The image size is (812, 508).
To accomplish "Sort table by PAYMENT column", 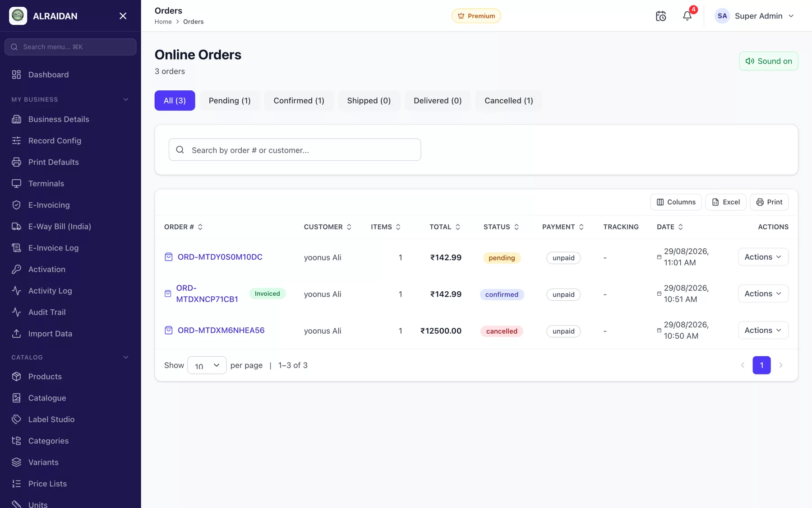I will coord(563,227).
